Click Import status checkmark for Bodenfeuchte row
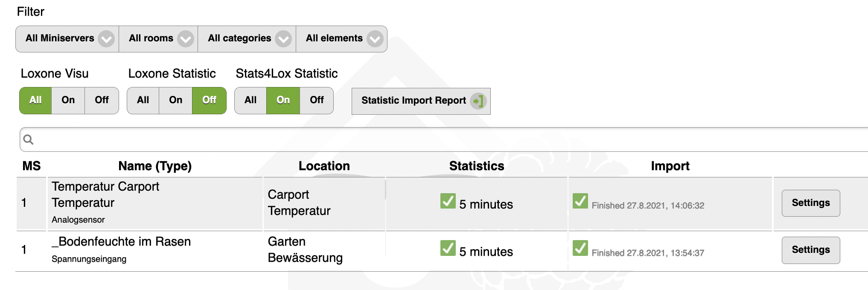 [x=580, y=248]
